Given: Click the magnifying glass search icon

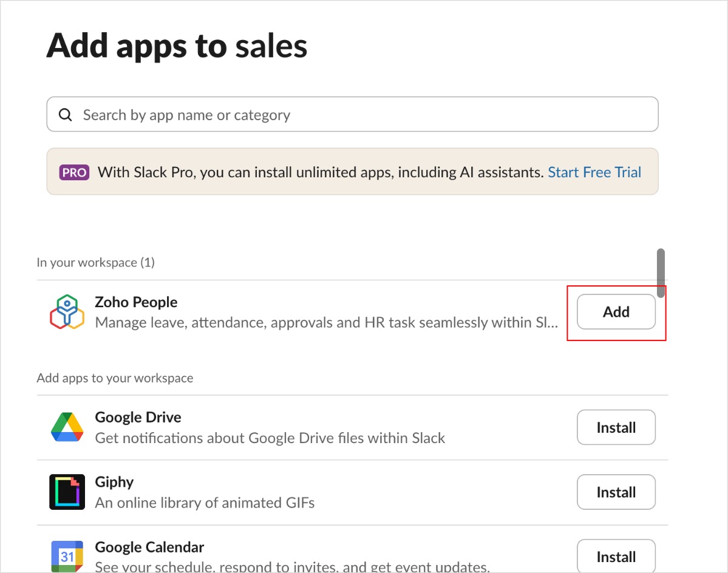Looking at the screenshot, I should pos(65,115).
